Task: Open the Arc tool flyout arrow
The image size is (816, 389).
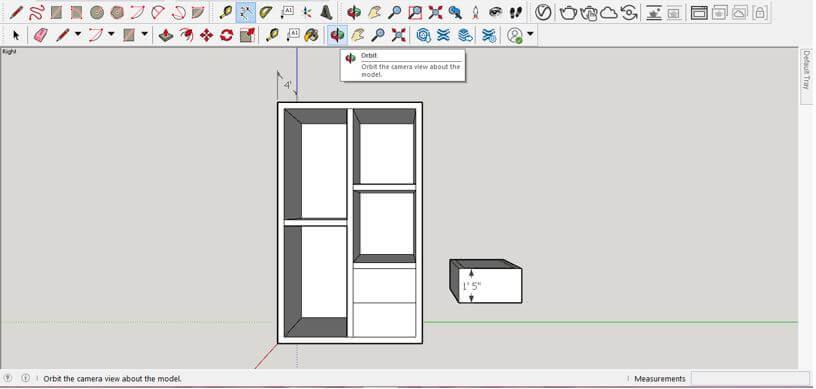Action: [111, 35]
